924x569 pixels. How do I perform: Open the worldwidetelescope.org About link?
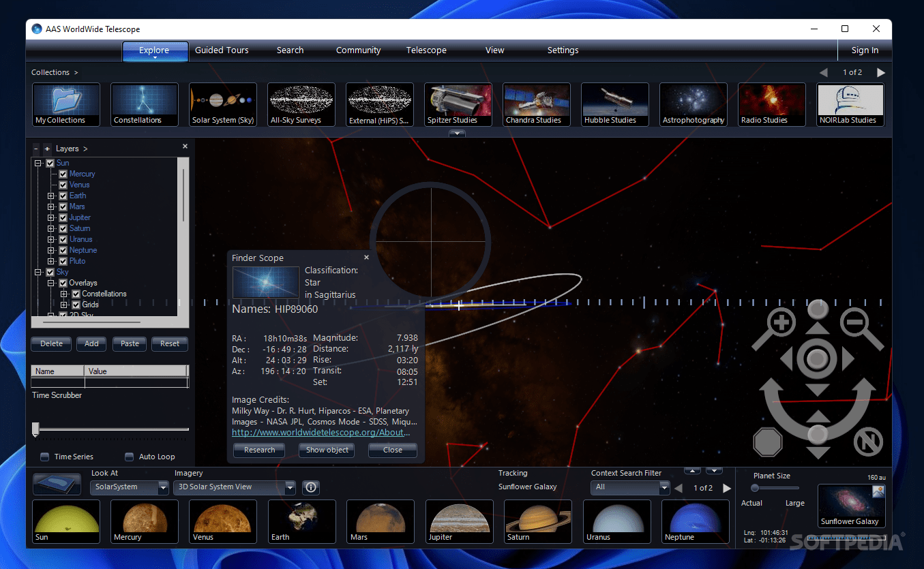tap(321, 433)
